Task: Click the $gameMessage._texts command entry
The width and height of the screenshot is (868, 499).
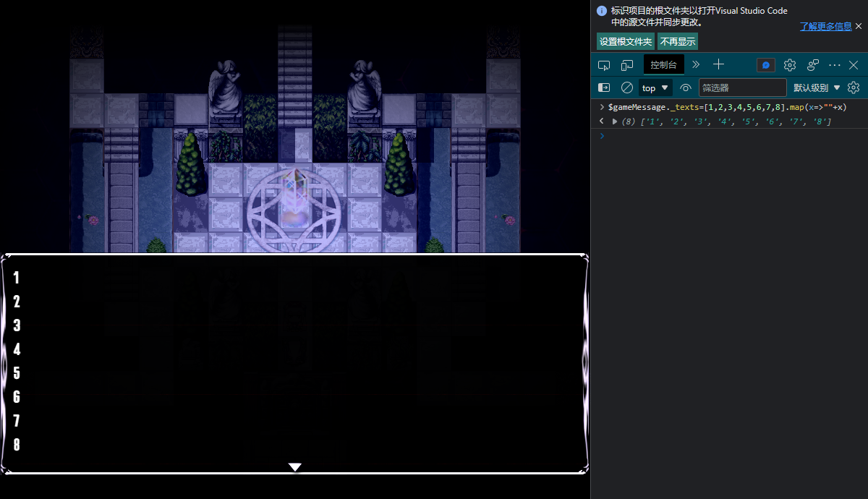Action: tap(727, 107)
